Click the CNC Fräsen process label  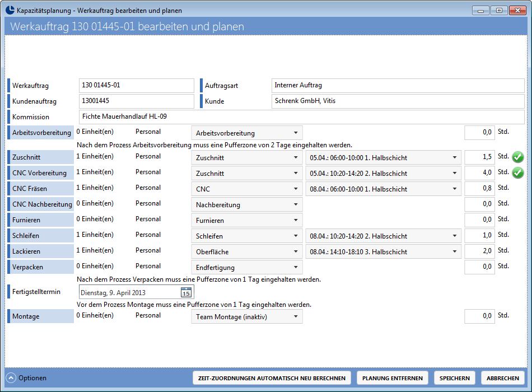coord(41,188)
